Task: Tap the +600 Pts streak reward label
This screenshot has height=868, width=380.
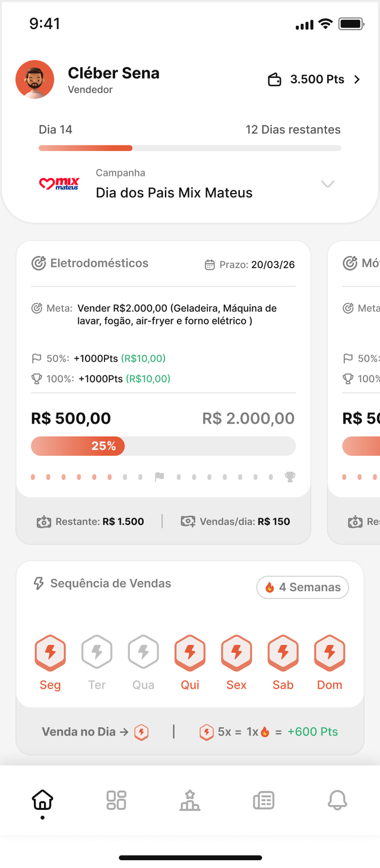Action: [x=313, y=731]
